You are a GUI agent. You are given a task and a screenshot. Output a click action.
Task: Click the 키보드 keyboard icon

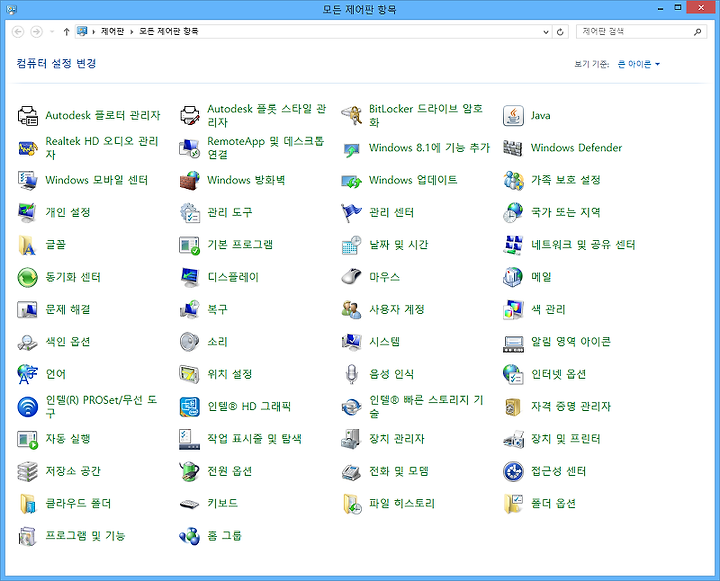[189, 504]
